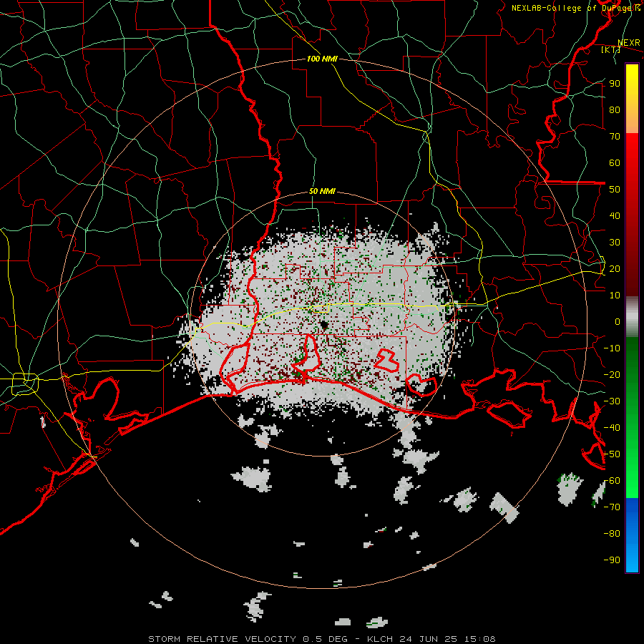Viewport: 644px width, 644px height.
Task: Click the positive "70" scale value
Action: pos(615,137)
